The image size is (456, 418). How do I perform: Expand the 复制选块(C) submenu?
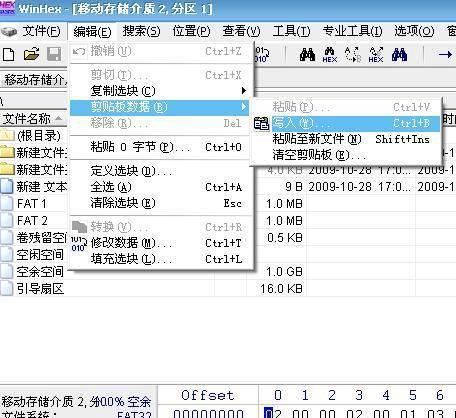coord(160,91)
